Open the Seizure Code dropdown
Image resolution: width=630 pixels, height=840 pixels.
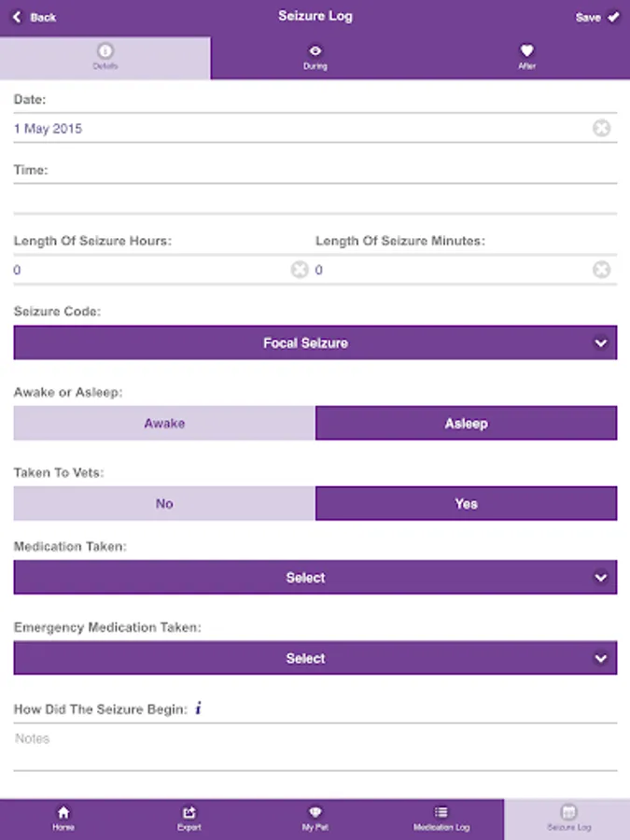click(x=315, y=343)
